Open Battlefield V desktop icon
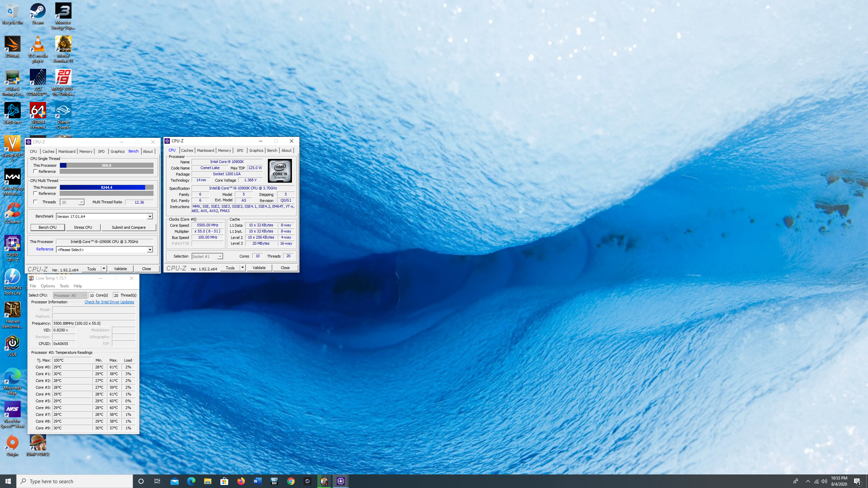Viewport: 868px width, 488px height. [13, 149]
